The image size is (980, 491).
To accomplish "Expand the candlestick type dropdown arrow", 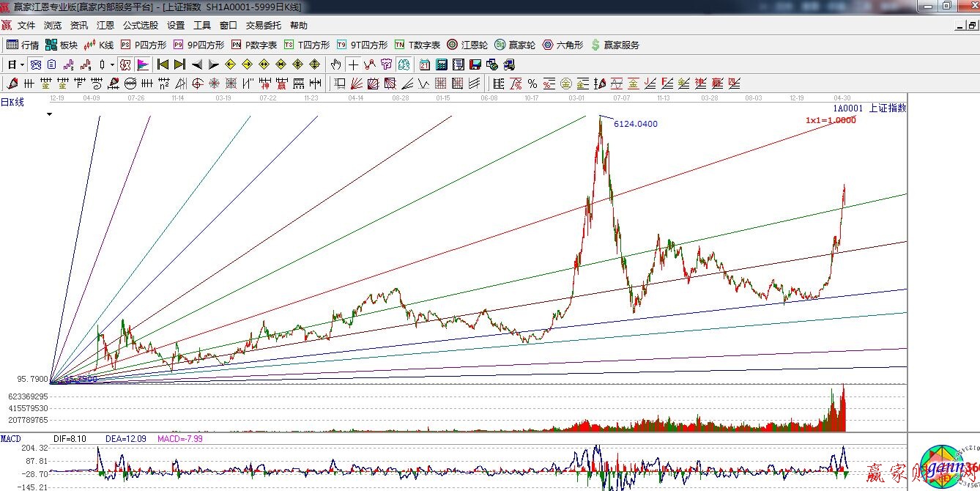I will (x=112, y=64).
